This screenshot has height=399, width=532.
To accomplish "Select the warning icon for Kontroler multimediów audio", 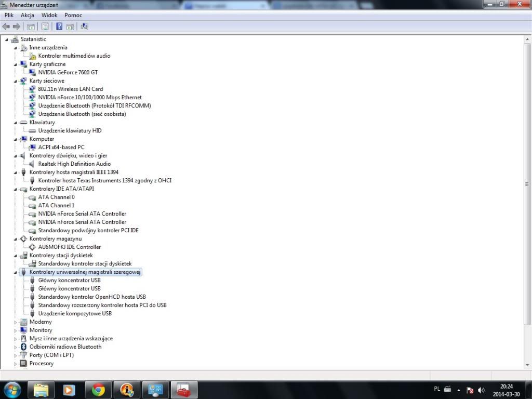I will click(x=33, y=56).
